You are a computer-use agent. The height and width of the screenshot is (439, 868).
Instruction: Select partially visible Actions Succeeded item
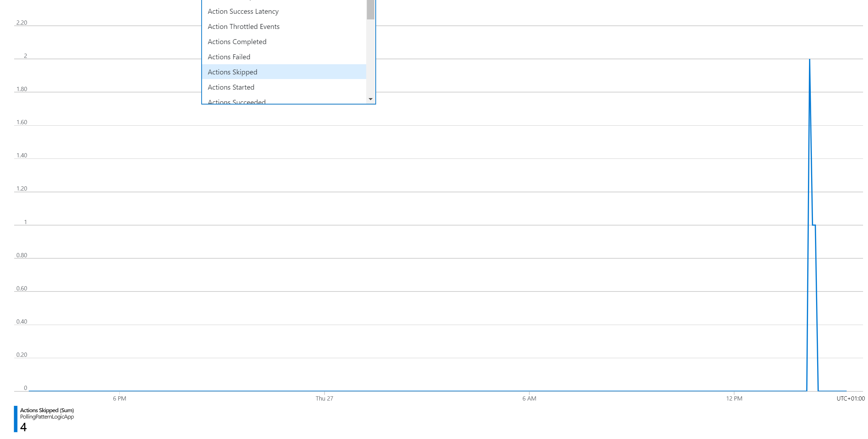pos(237,102)
